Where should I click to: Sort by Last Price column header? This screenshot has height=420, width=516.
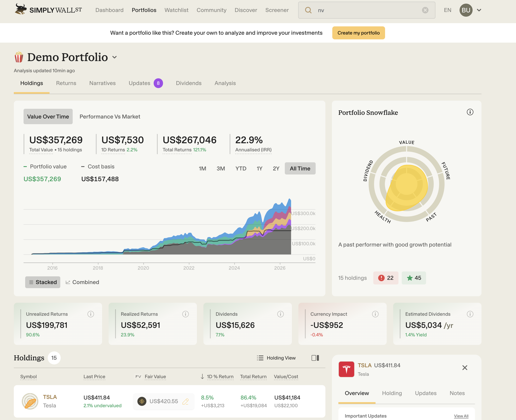pyautogui.click(x=94, y=376)
